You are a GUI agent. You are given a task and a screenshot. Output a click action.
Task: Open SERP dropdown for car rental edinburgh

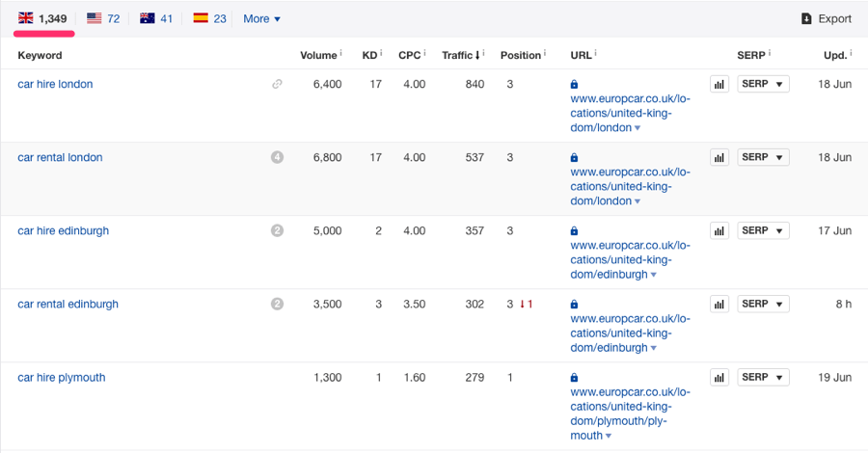click(x=763, y=304)
